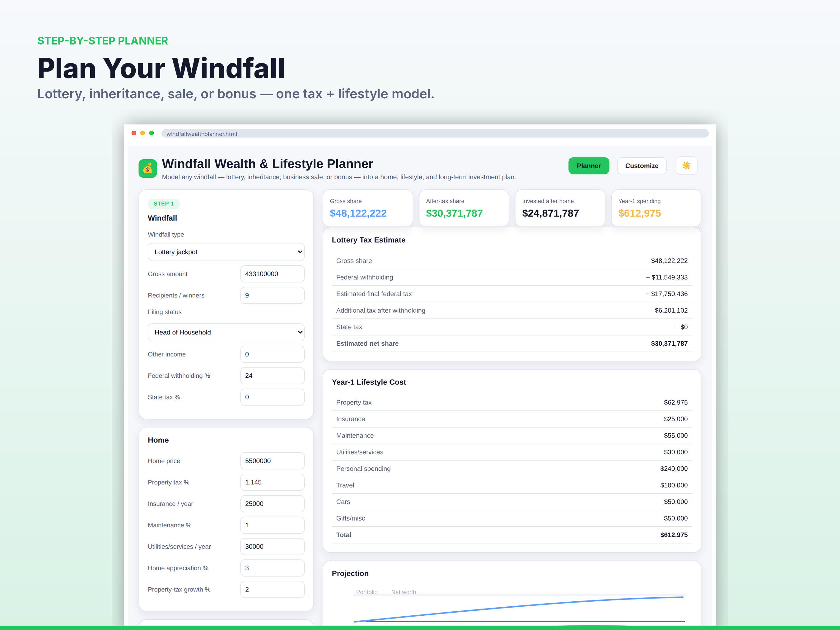This screenshot has height=630, width=840.
Task: Click the Net worth legend label
Action: [403, 592]
